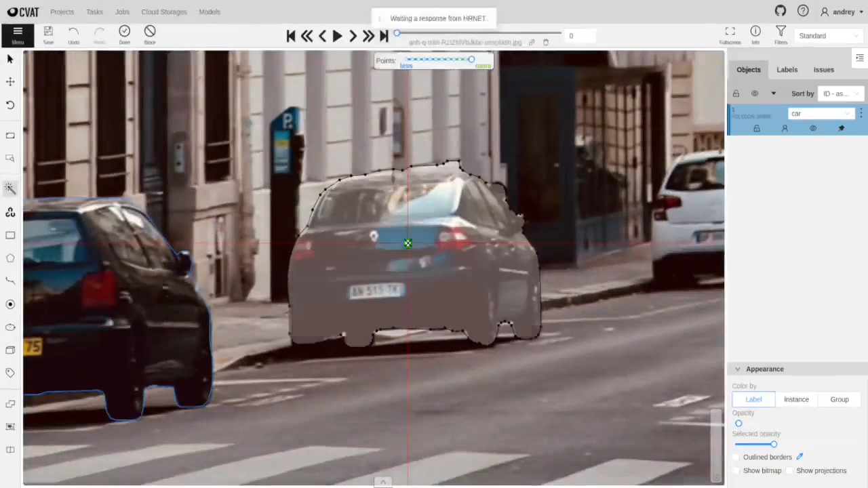This screenshot has height=488, width=868.
Task: Set Color by to Instance
Action: [x=796, y=399]
